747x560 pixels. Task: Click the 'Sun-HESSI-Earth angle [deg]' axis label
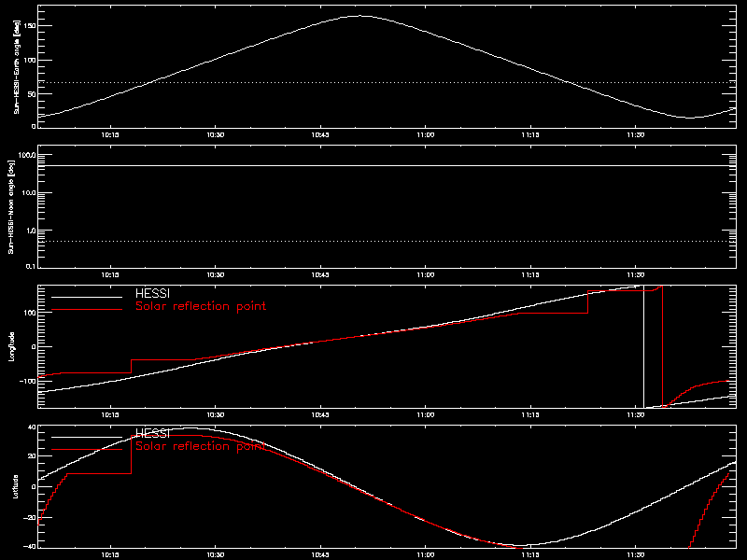(x=17, y=67)
